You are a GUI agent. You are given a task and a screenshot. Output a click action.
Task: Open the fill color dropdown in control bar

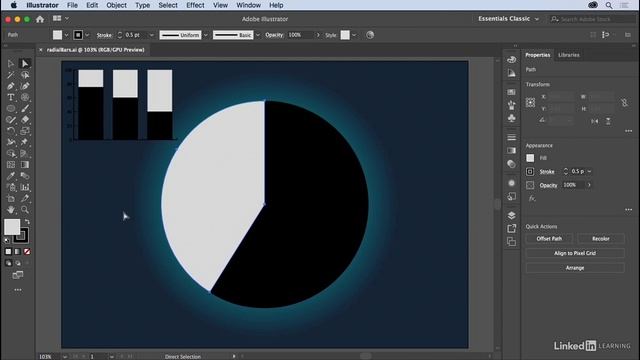coord(67,35)
